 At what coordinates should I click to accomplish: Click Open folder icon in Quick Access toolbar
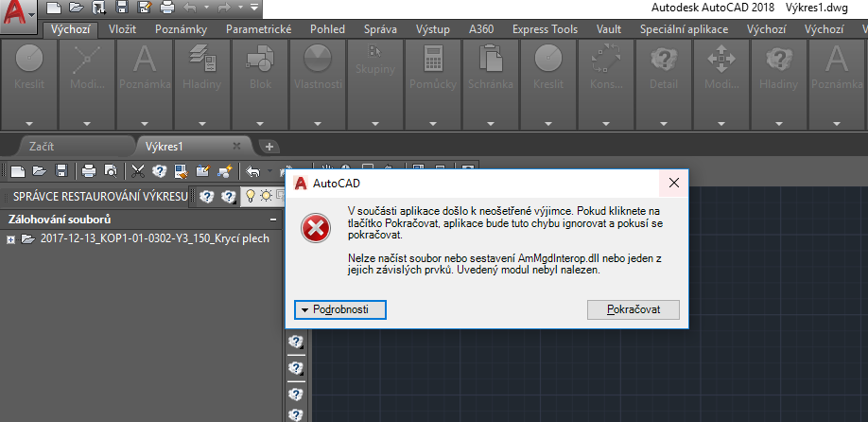[77, 8]
